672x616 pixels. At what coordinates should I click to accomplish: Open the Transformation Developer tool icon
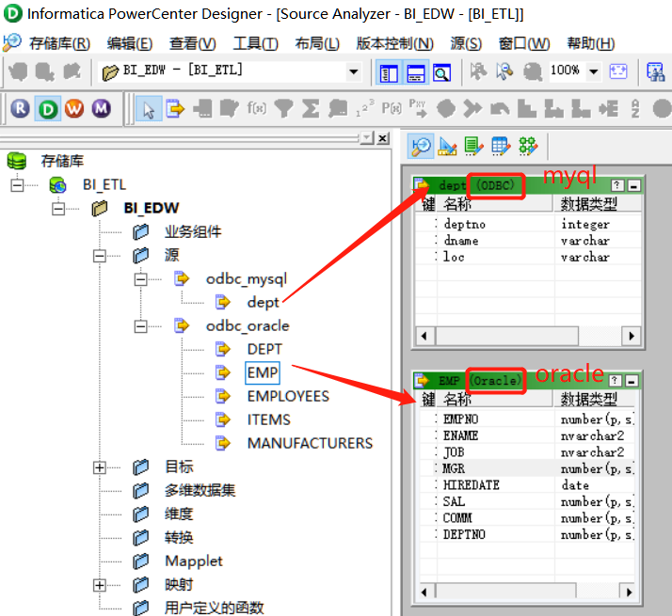click(x=474, y=147)
